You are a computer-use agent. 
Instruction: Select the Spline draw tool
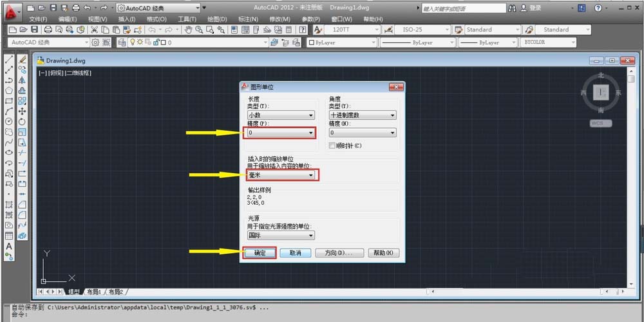8,142
